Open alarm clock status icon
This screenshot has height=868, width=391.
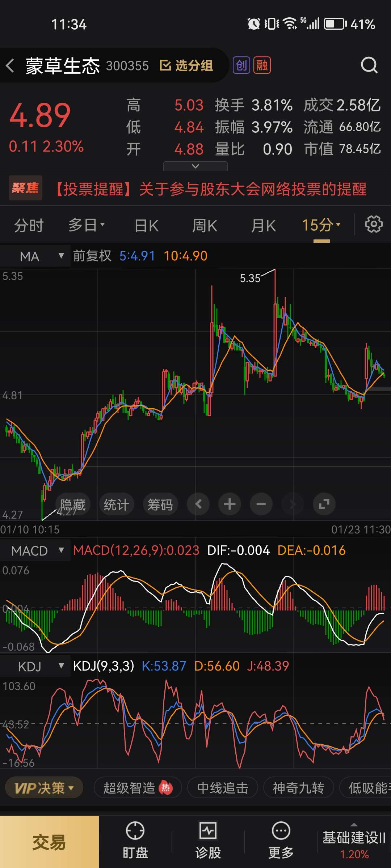(x=254, y=24)
